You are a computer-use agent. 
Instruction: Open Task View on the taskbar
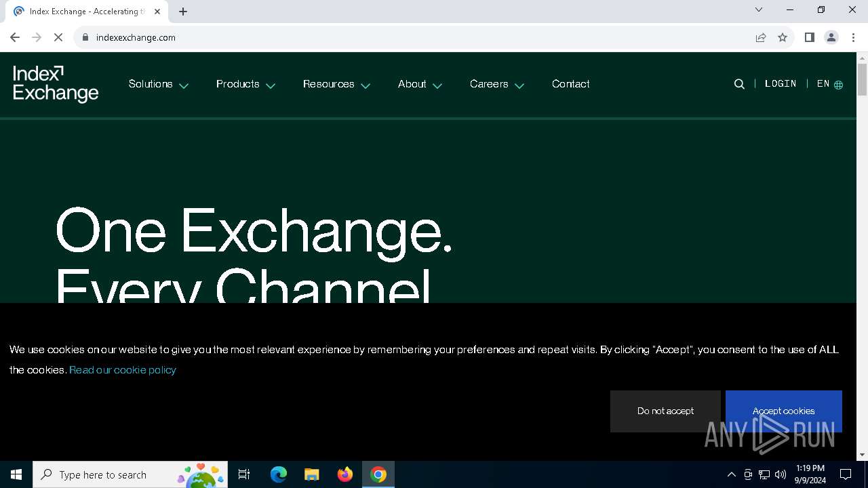click(x=244, y=474)
